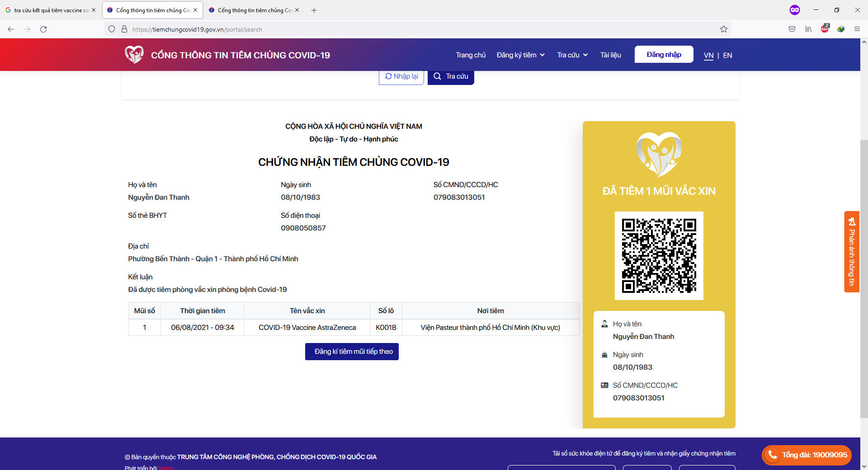The width and height of the screenshot is (868, 470).
Task: Click birth date 08/10/1983 in certificate
Action: (x=300, y=197)
